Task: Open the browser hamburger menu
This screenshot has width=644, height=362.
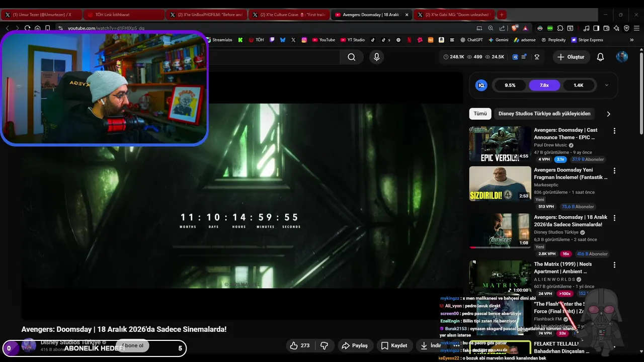Action: [636, 28]
